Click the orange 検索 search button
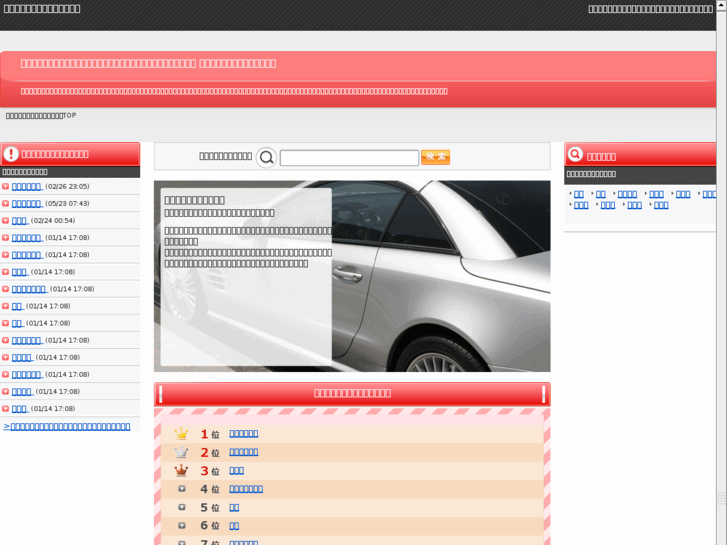Viewport: 727px width, 545px height. pyautogui.click(x=435, y=157)
